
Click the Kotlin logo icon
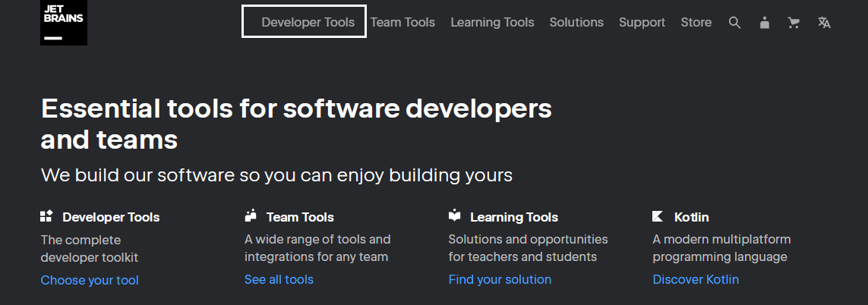[x=658, y=216]
